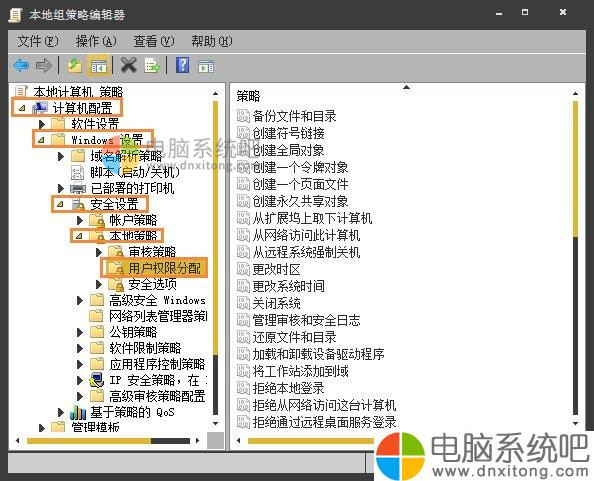This screenshot has width=594, height=481.
Task: Select the 更改系统时间 policy
Action: coord(288,286)
